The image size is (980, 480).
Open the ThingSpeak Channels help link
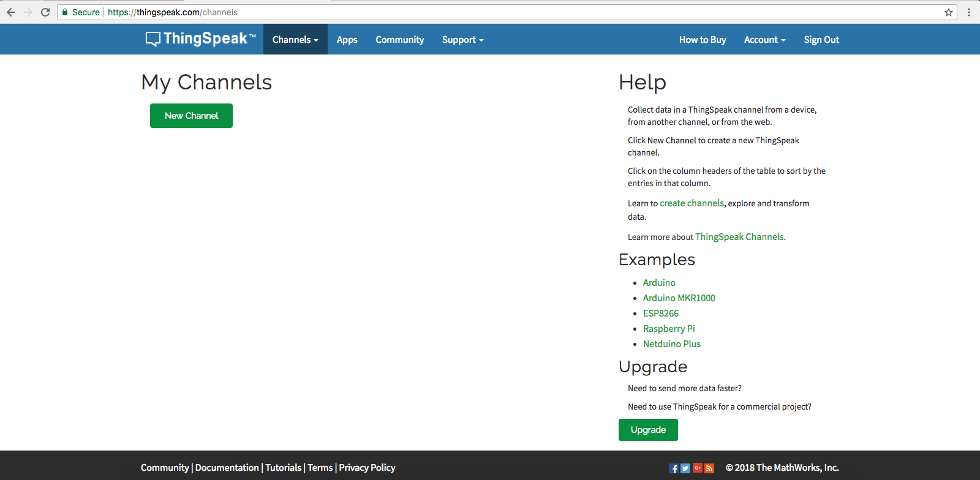739,237
